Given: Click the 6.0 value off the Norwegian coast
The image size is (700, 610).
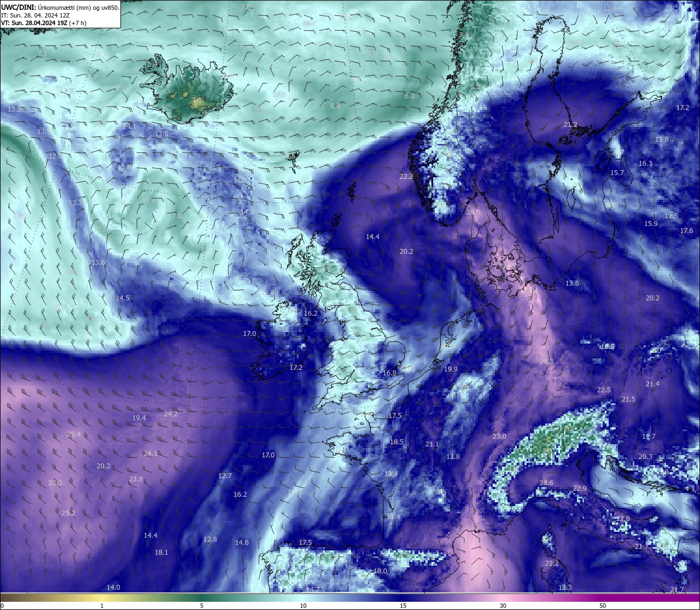Looking at the screenshot, I should tap(409, 96).
